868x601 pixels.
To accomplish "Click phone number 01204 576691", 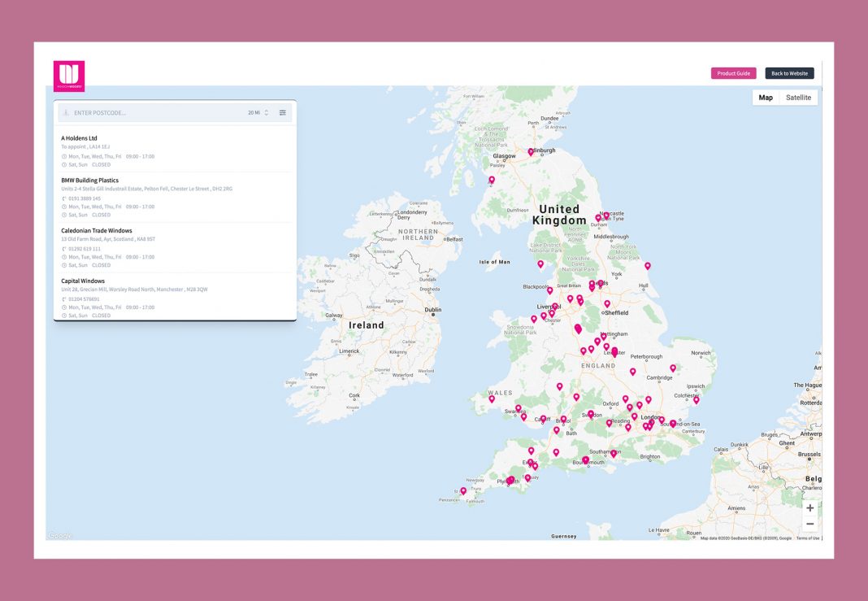I will tap(85, 299).
